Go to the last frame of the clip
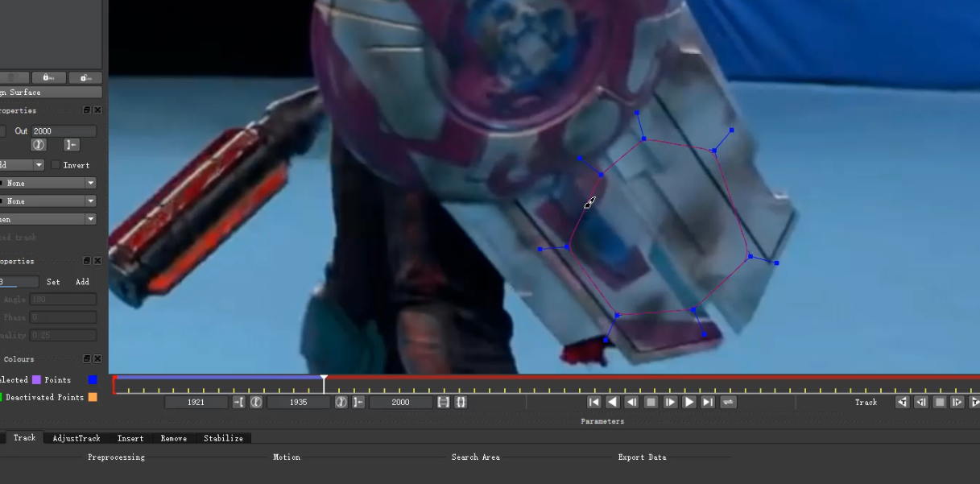The width and height of the screenshot is (980, 484). (x=709, y=402)
